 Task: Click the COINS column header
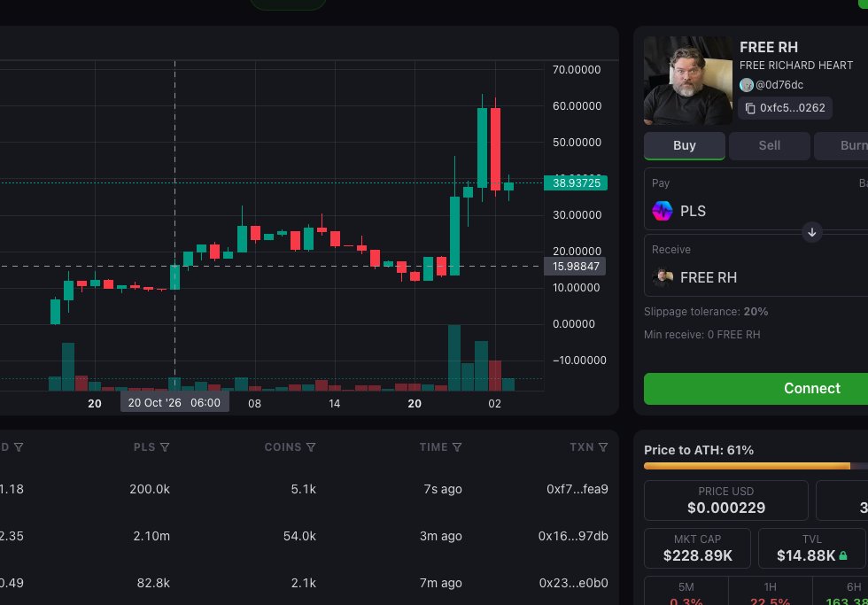coord(283,447)
